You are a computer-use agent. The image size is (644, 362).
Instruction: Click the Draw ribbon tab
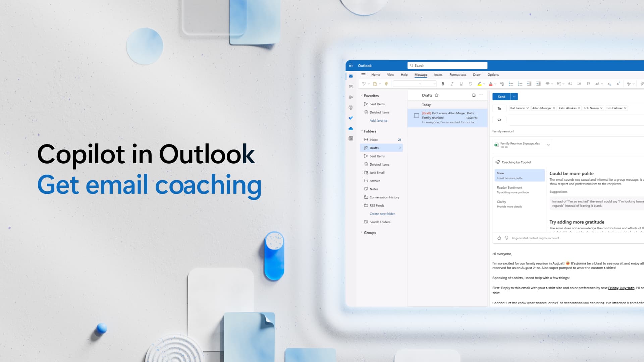(x=476, y=74)
